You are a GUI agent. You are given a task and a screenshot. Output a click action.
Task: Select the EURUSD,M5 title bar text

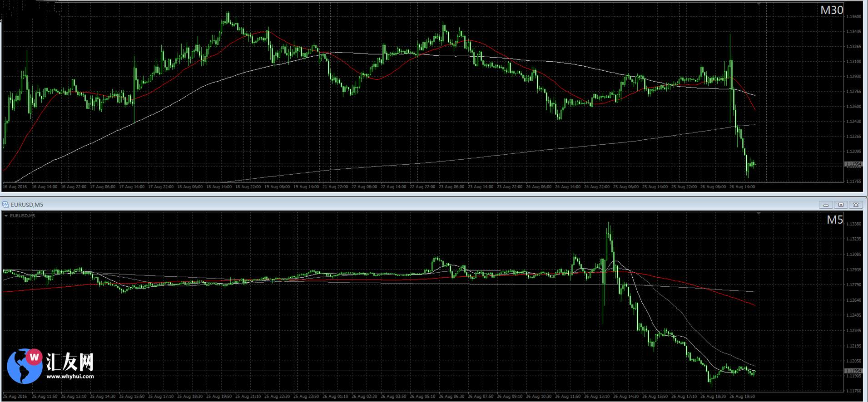tap(27, 205)
